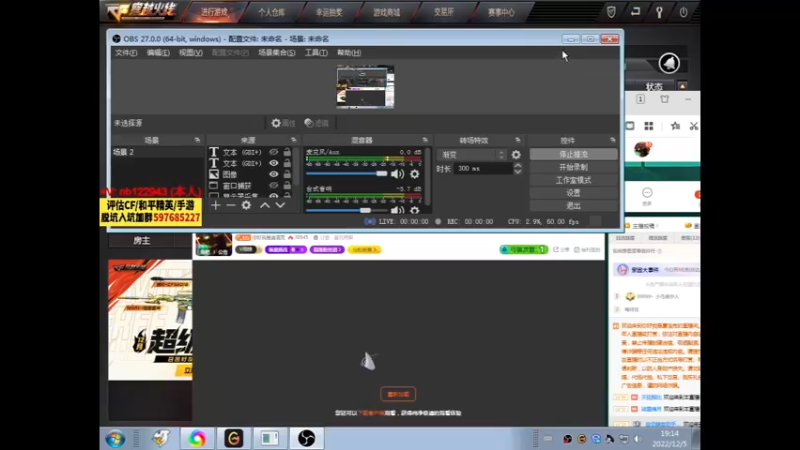Open source properties gear in sources toolbar

246,205
